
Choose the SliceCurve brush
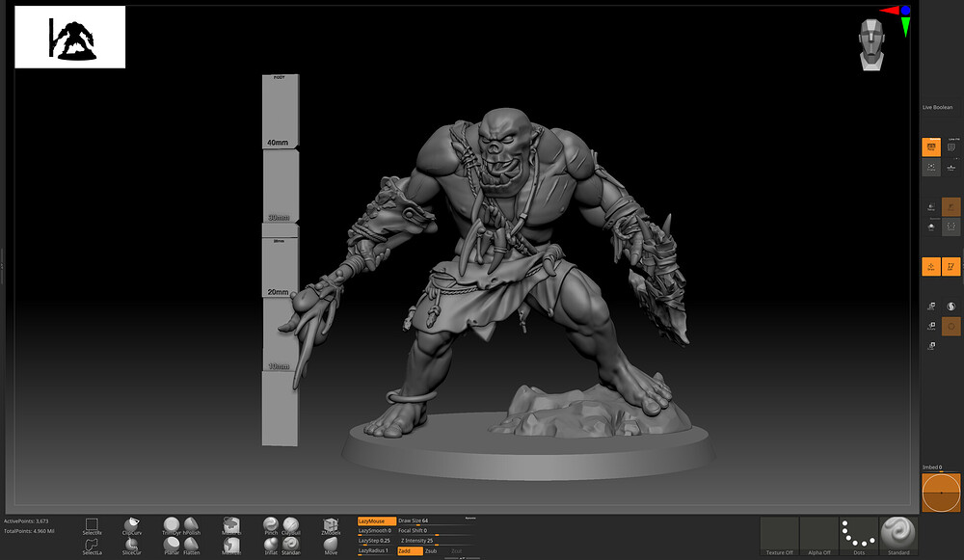click(x=131, y=546)
